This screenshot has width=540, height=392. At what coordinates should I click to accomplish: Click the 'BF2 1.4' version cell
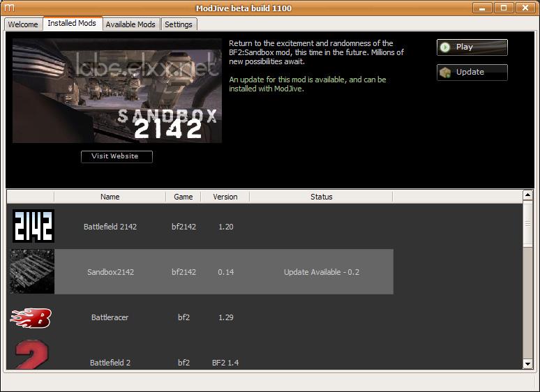click(225, 363)
